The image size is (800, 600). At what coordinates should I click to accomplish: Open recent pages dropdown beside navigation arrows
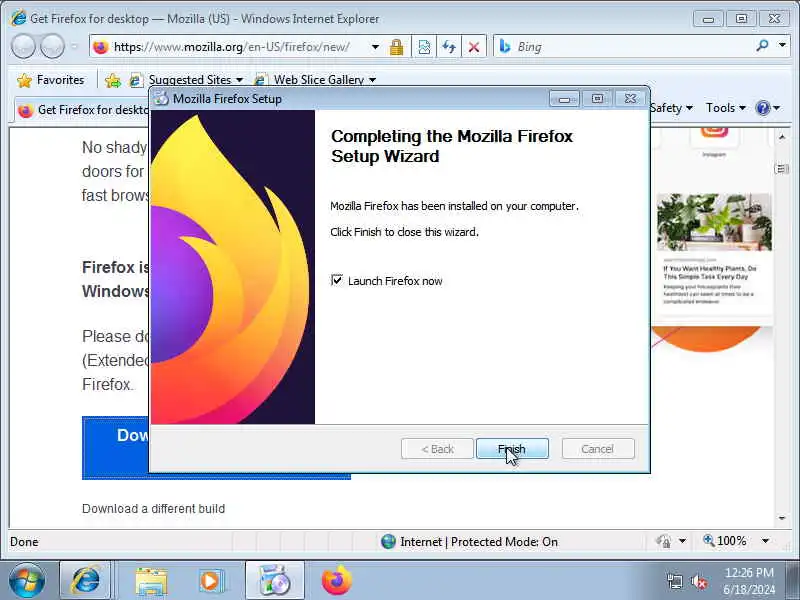click(74, 46)
